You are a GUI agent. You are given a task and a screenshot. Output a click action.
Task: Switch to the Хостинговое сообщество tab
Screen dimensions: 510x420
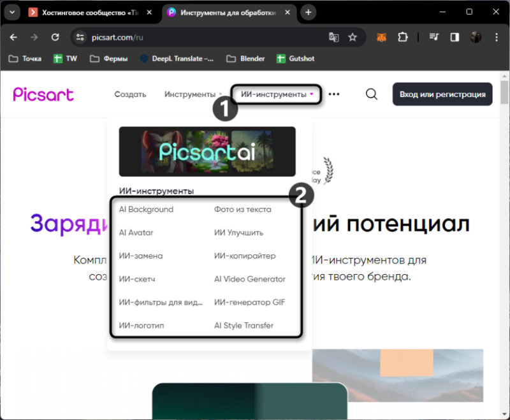pos(91,12)
